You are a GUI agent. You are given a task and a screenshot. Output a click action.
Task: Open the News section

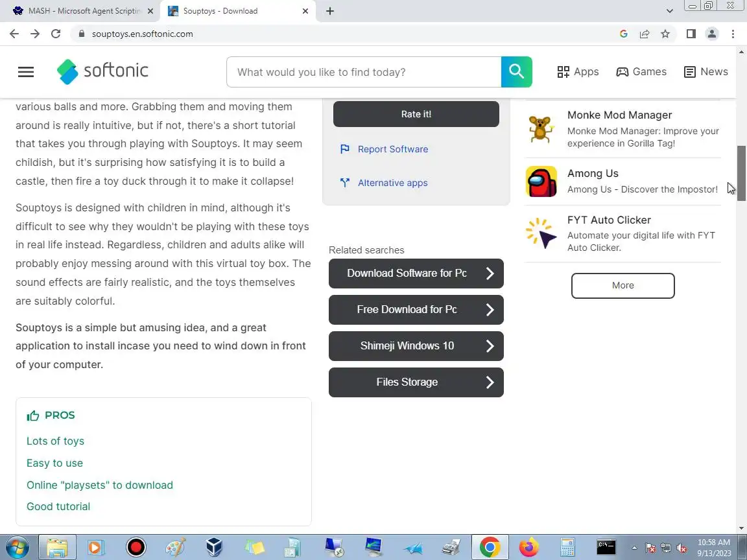click(705, 72)
